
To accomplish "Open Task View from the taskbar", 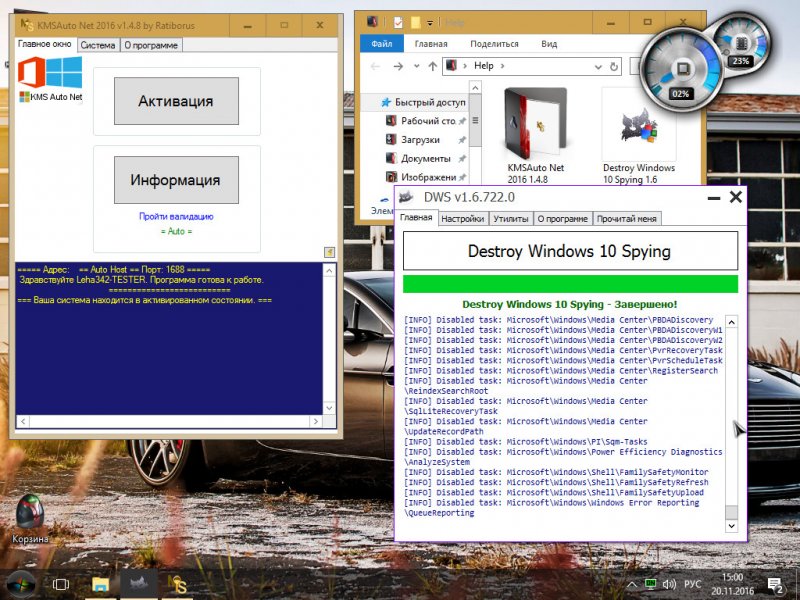I will click(61, 585).
